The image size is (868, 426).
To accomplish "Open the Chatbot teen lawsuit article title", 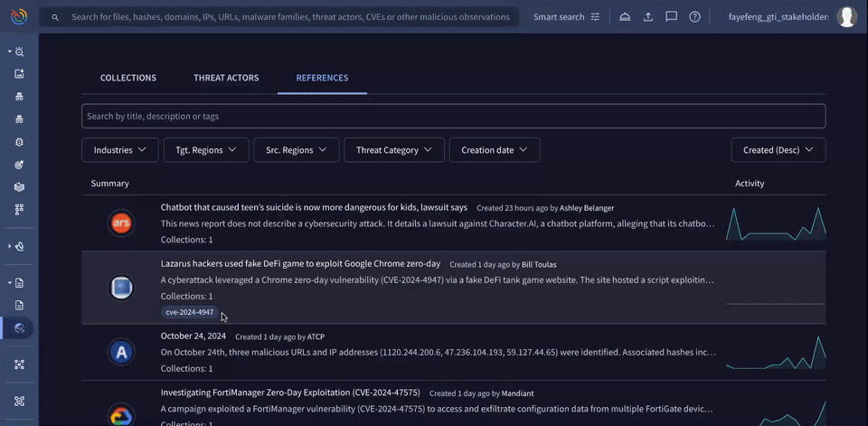I will (314, 207).
